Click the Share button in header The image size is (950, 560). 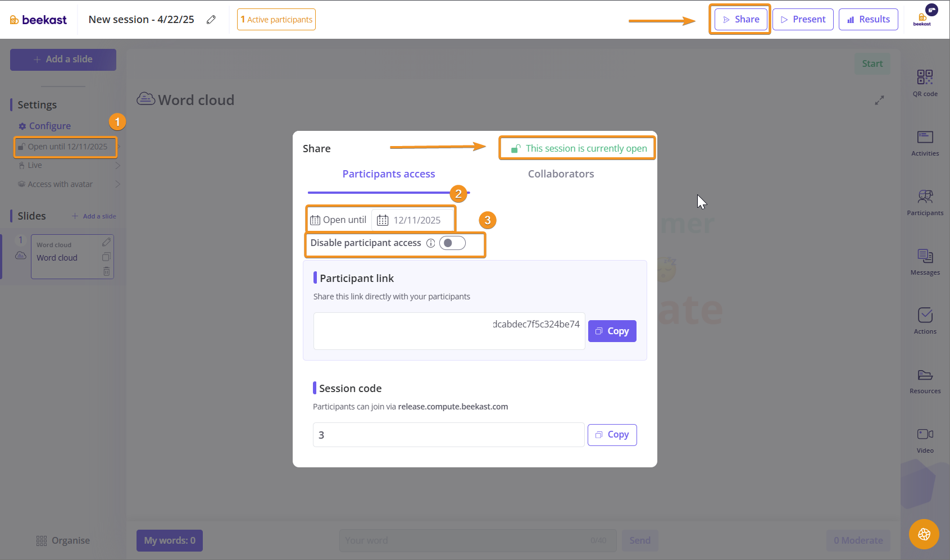click(x=740, y=20)
